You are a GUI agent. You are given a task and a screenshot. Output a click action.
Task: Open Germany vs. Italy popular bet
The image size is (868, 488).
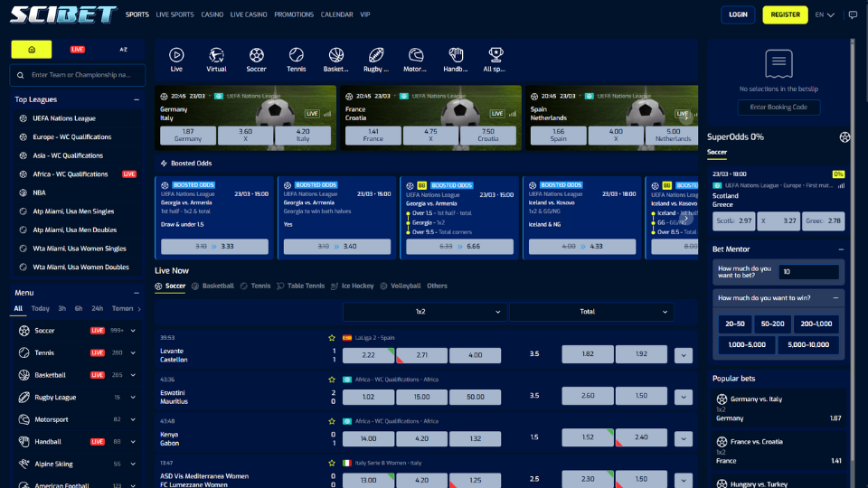778,408
